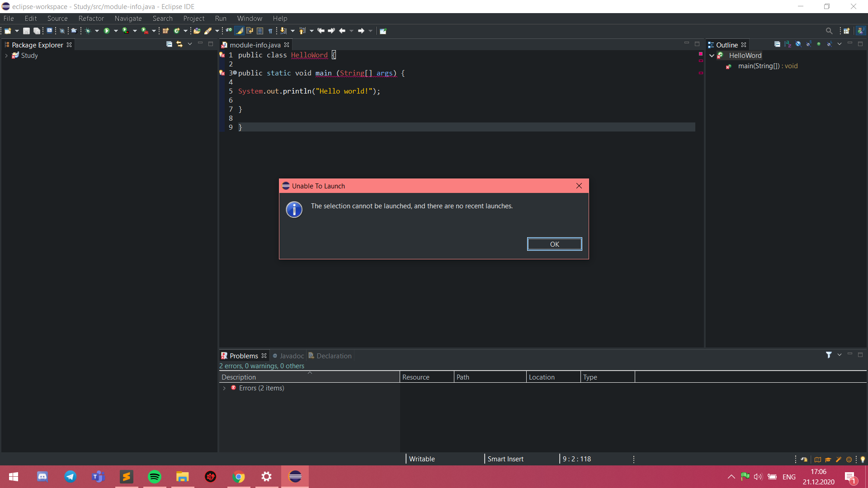The width and height of the screenshot is (868, 488).
Task: Open the Debug button dropdown arrow
Action: (97, 31)
